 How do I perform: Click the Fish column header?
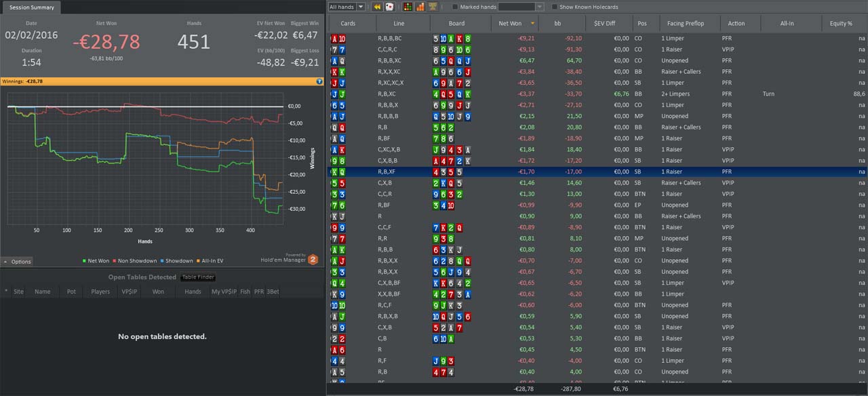245,292
